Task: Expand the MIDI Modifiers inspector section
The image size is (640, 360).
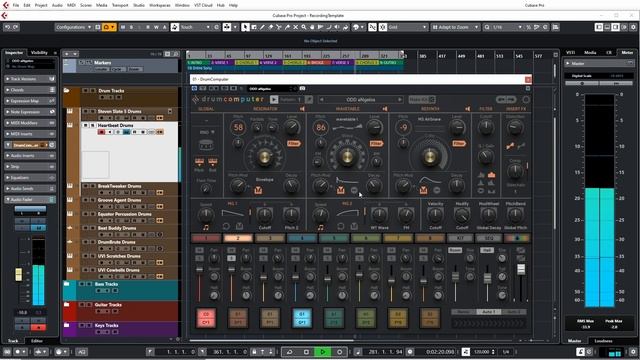Action: point(29,123)
